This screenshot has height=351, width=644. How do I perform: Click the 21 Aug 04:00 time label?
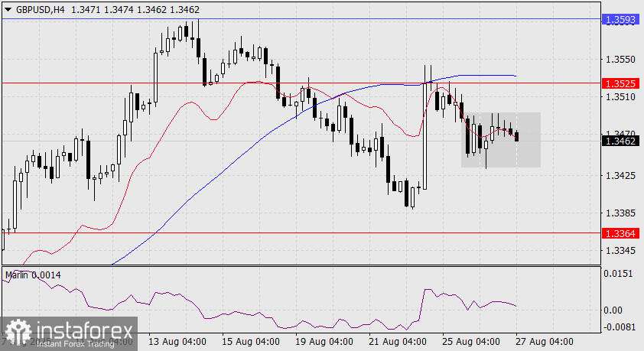[x=398, y=342]
